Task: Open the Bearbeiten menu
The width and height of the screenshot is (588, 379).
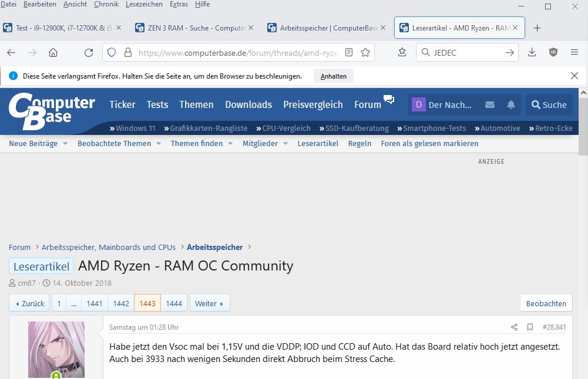Action: click(40, 4)
